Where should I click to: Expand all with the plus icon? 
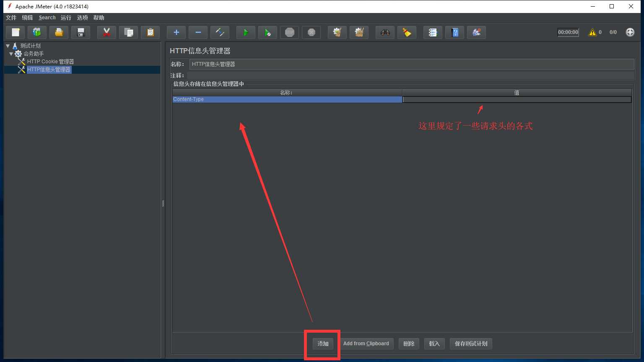coord(176,32)
